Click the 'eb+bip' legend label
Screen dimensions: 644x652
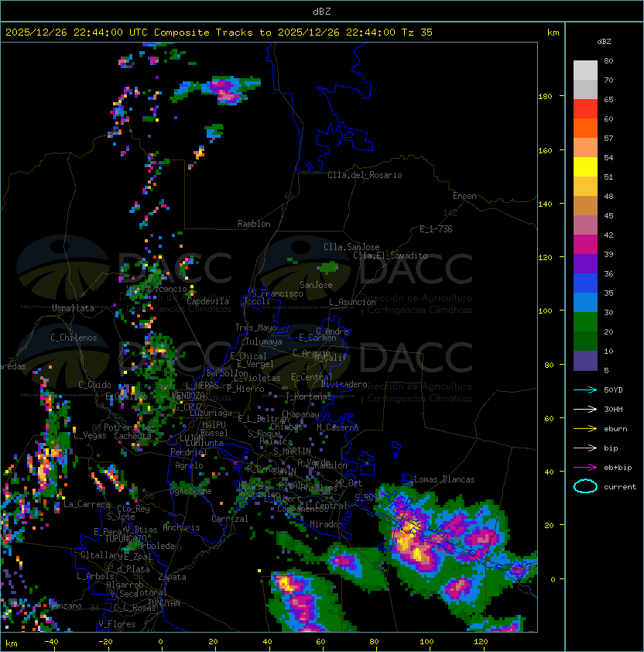618,468
